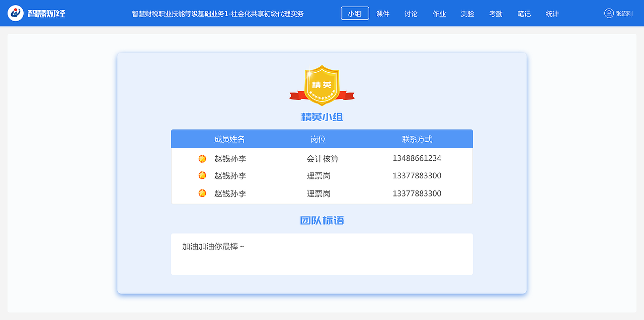Viewport: 644px width, 320px height.
Task: Go to the 考勤 page
Action: (x=496, y=14)
